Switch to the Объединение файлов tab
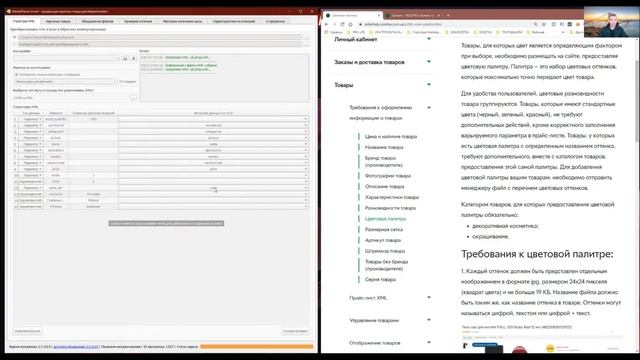640x360 pixels. coord(97,21)
